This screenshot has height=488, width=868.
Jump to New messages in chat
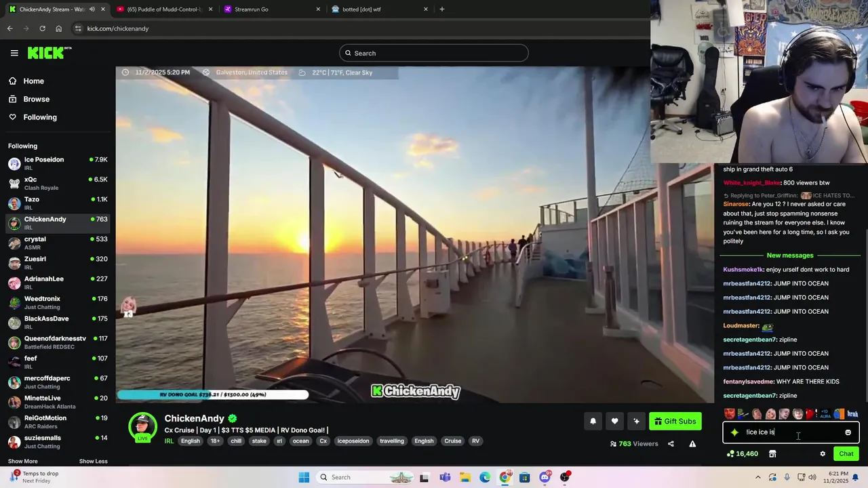point(790,256)
